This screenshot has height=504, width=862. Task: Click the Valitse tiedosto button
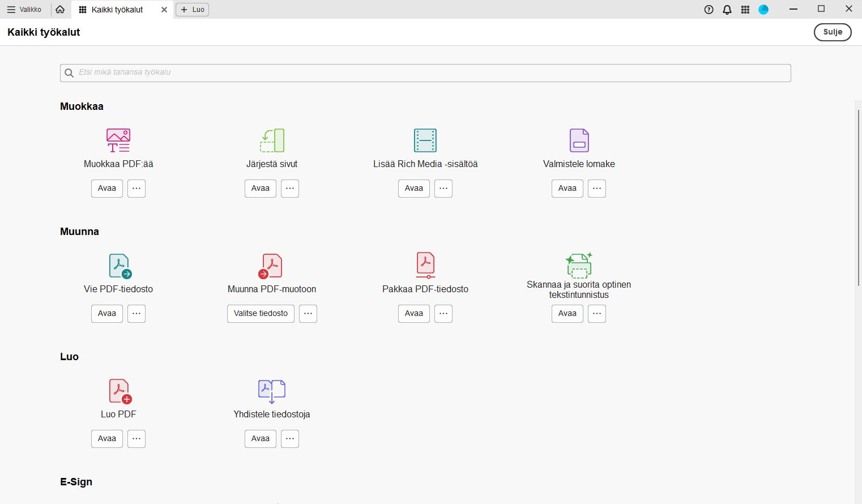tap(261, 314)
